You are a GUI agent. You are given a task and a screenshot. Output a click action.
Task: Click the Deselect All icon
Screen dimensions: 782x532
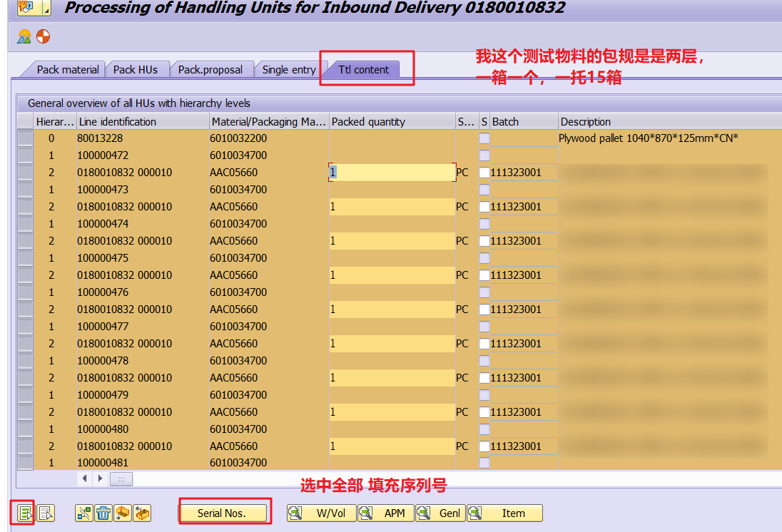[44, 512]
